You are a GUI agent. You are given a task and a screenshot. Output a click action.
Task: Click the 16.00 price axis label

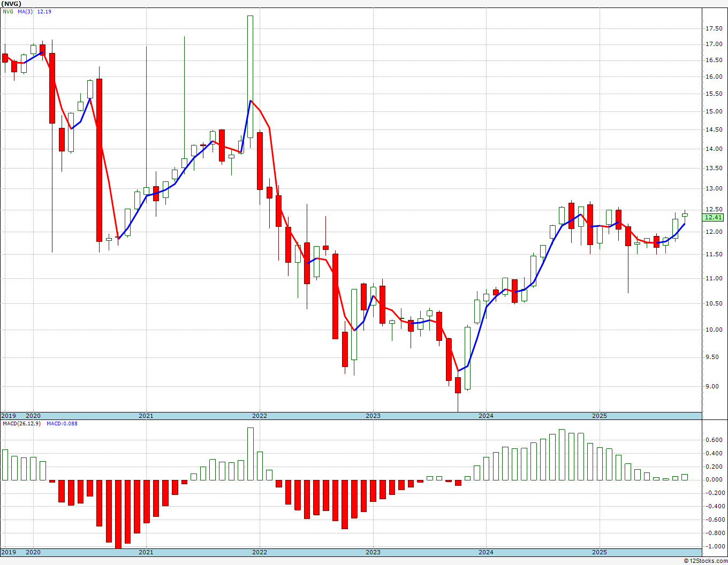tap(714, 77)
